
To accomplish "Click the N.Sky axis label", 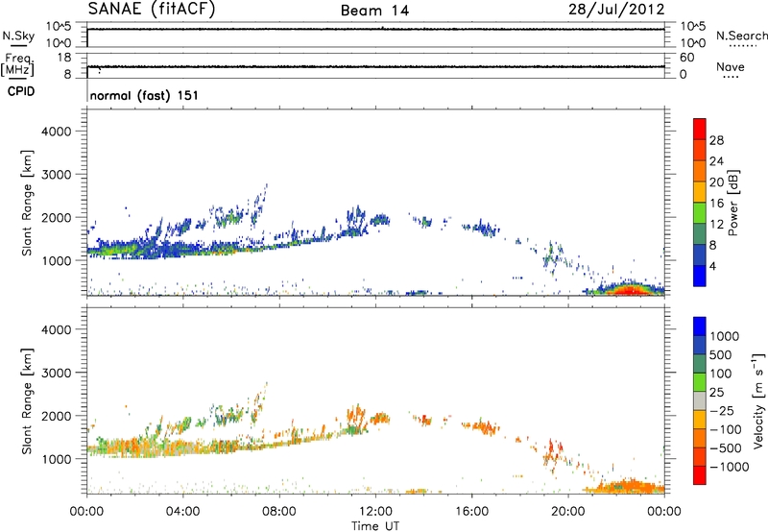I will pos(18,36).
